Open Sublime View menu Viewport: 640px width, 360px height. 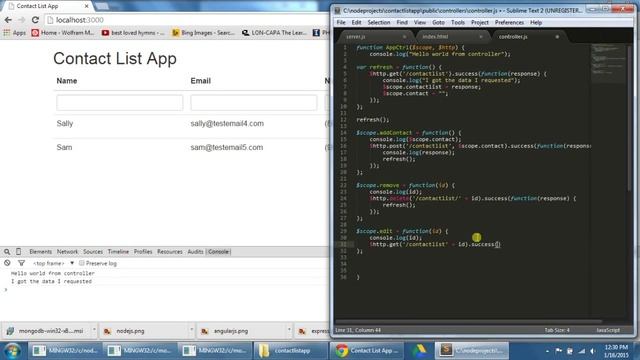point(420,22)
